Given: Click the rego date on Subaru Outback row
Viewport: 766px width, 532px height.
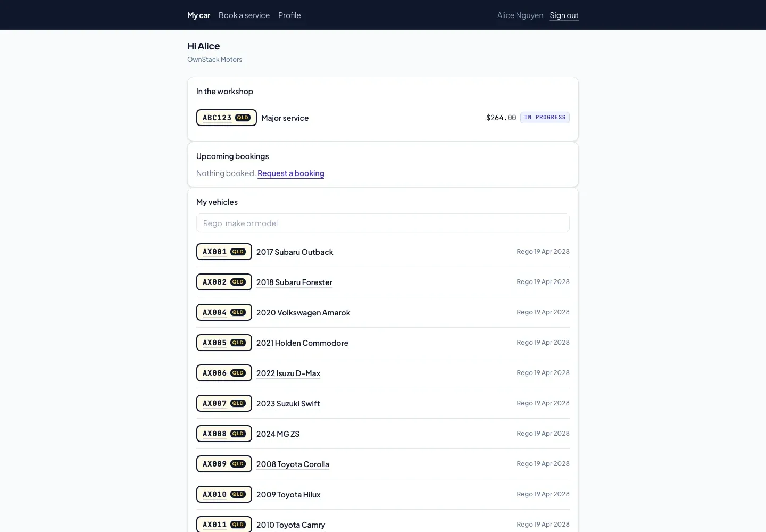Looking at the screenshot, I should click(543, 251).
